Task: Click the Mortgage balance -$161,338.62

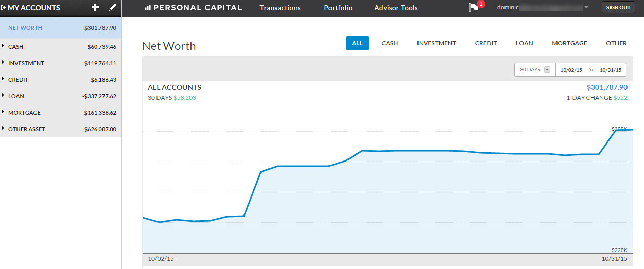Action: tap(99, 113)
